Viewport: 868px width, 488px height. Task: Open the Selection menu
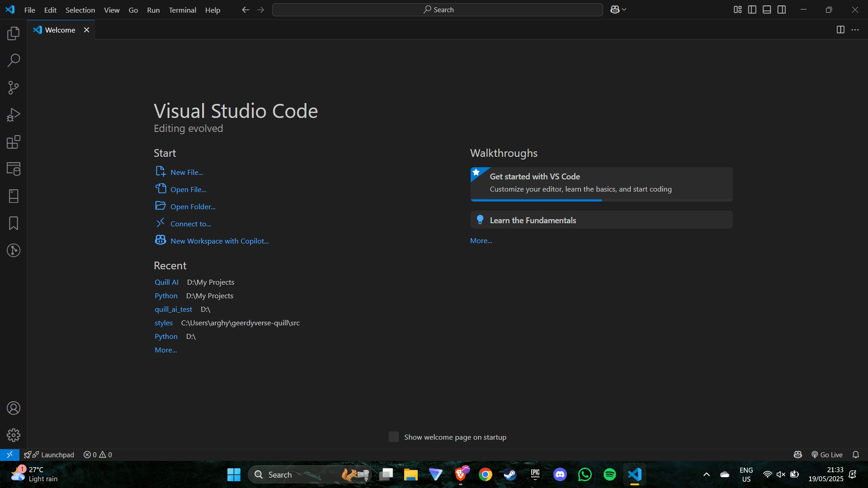(80, 10)
